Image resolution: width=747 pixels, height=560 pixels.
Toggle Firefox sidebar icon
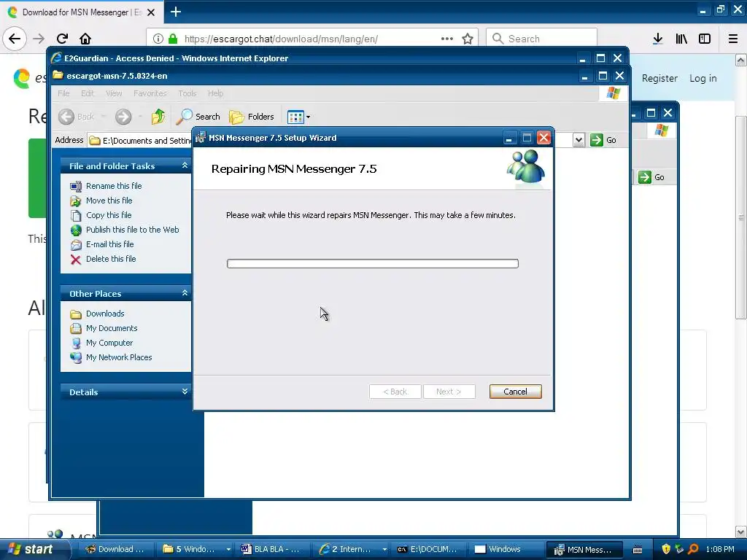(705, 39)
